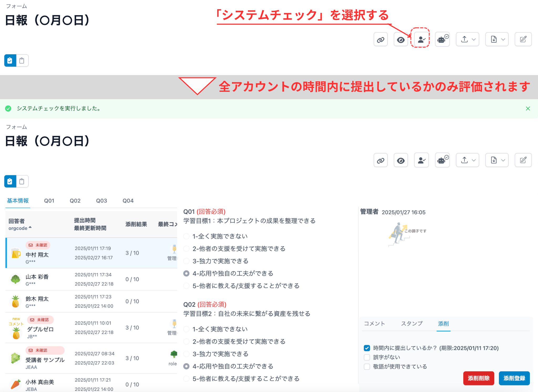Open the preview eye icon
Screen dimensions: 538x392
click(400, 160)
